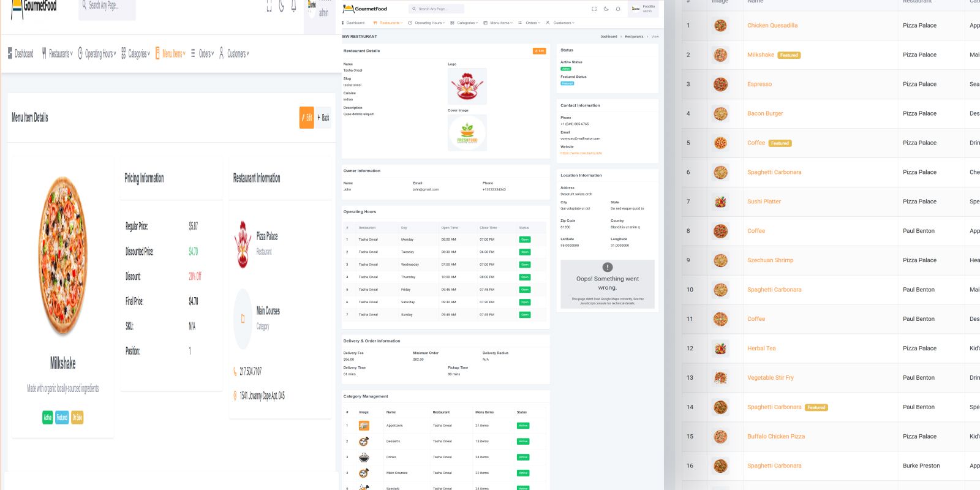The height and width of the screenshot is (490, 980).
Task: Open Menu Items in restaurant view panel
Action: coord(498,23)
